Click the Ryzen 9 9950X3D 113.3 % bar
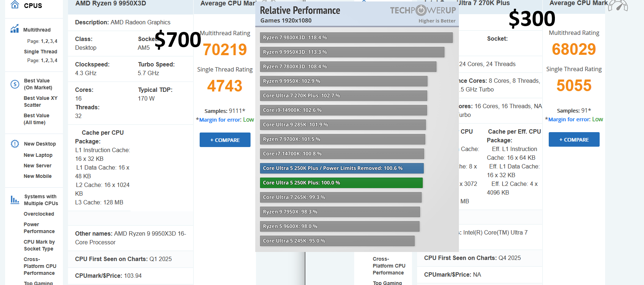The height and width of the screenshot is (285, 644). (352, 52)
